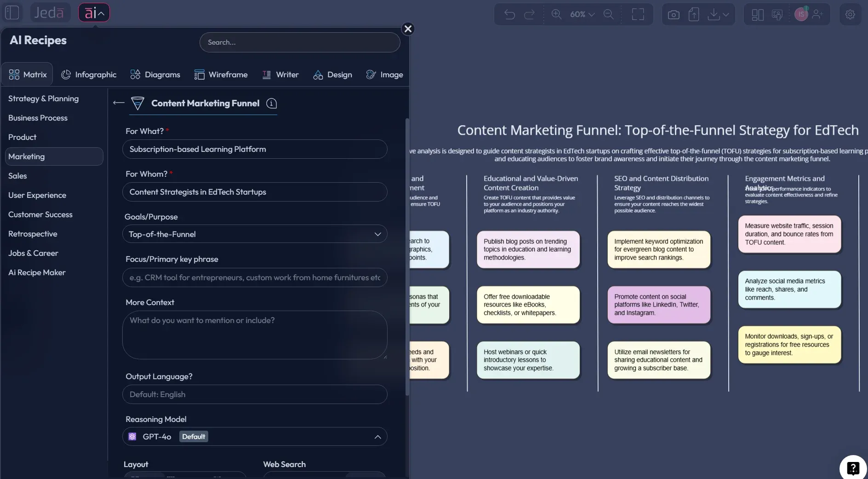Switch to the Infographic tab
This screenshot has width=868, height=479.
coord(89,74)
